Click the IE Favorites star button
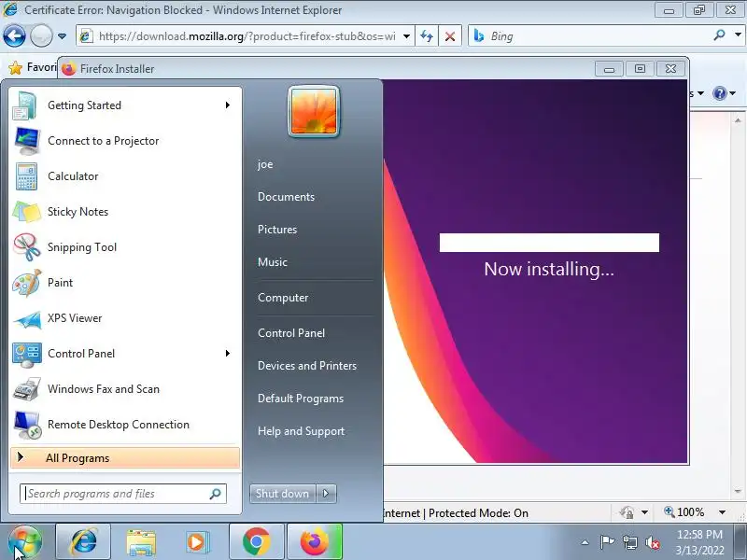This screenshot has height=560, width=747. (15, 68)
